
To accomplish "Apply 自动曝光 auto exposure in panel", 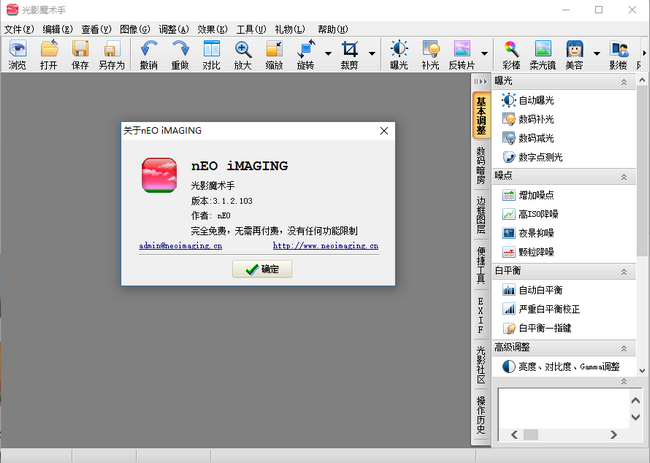I will [528, 100].
